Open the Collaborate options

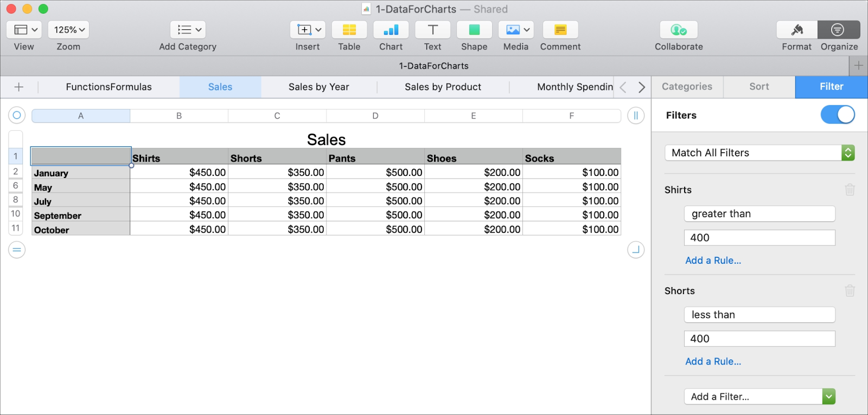coord(679,30)
